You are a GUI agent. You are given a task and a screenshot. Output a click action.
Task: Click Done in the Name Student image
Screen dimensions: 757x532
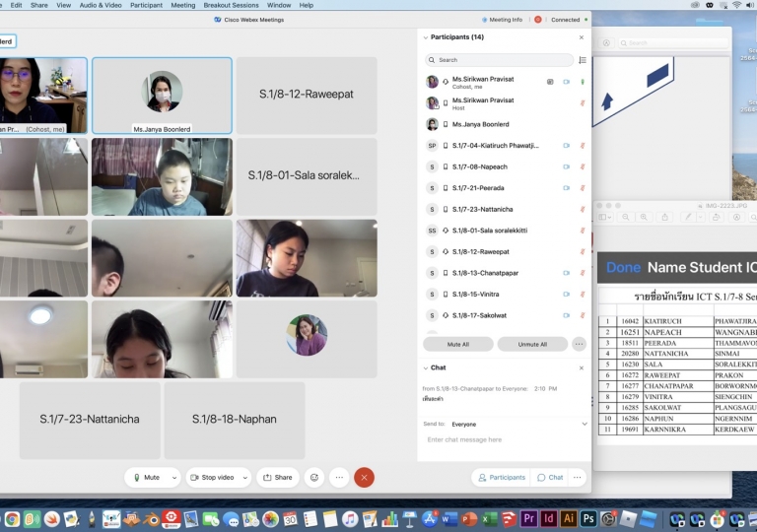pos(623,267)
